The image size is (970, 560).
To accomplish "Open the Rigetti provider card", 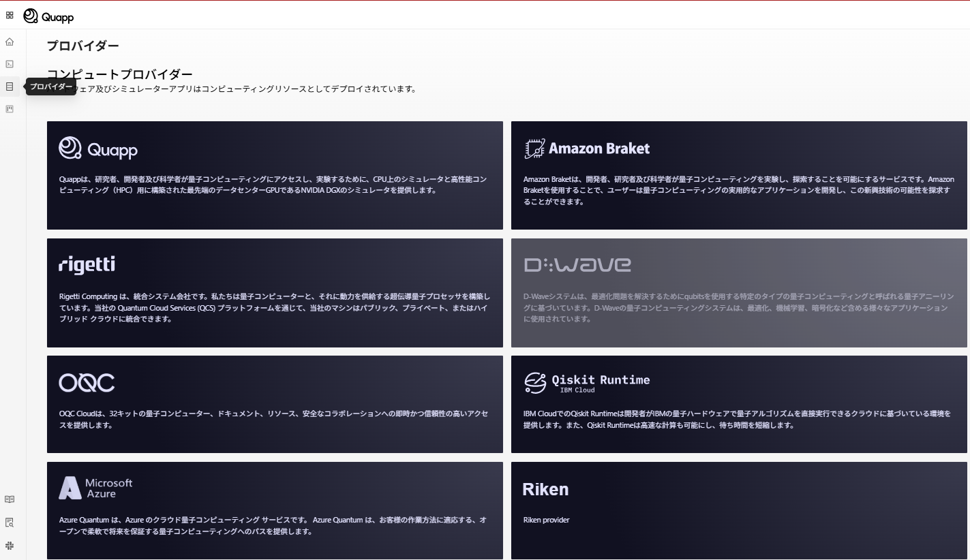I will click(275, 292).
